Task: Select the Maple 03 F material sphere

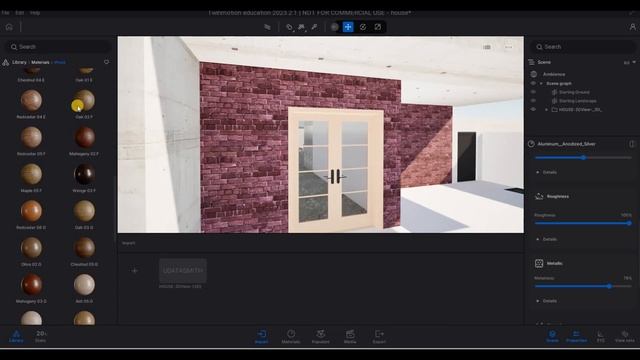Action: coord(31,174)
